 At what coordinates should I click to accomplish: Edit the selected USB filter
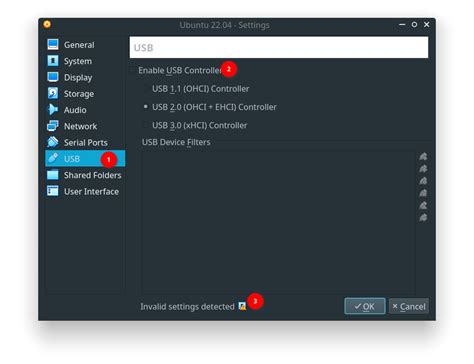(423, 181)
